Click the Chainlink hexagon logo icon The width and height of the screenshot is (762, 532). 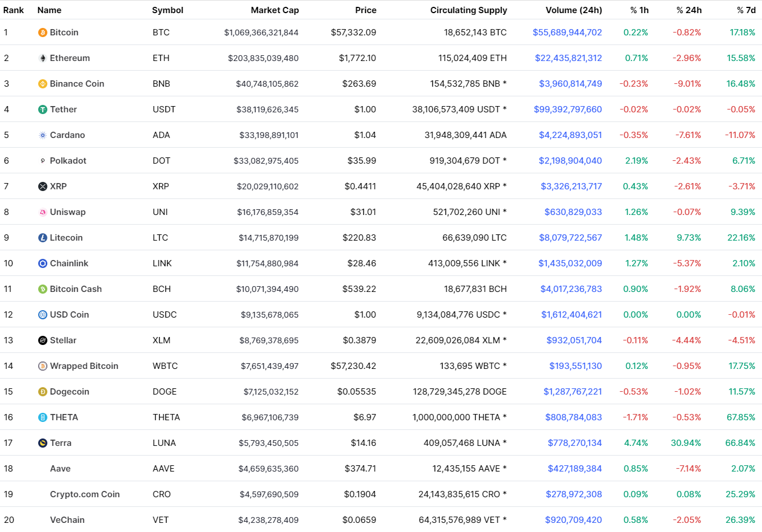click(x=43, y=263)
